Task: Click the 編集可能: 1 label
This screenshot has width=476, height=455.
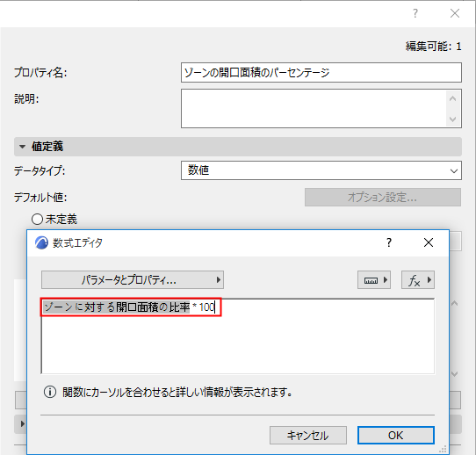Action: point(433,47)
